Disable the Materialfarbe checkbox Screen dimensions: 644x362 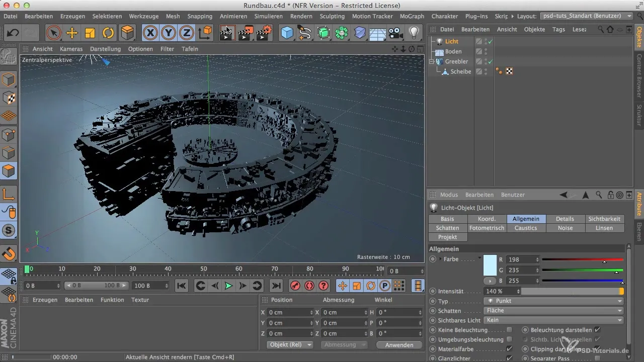(510, 349)
